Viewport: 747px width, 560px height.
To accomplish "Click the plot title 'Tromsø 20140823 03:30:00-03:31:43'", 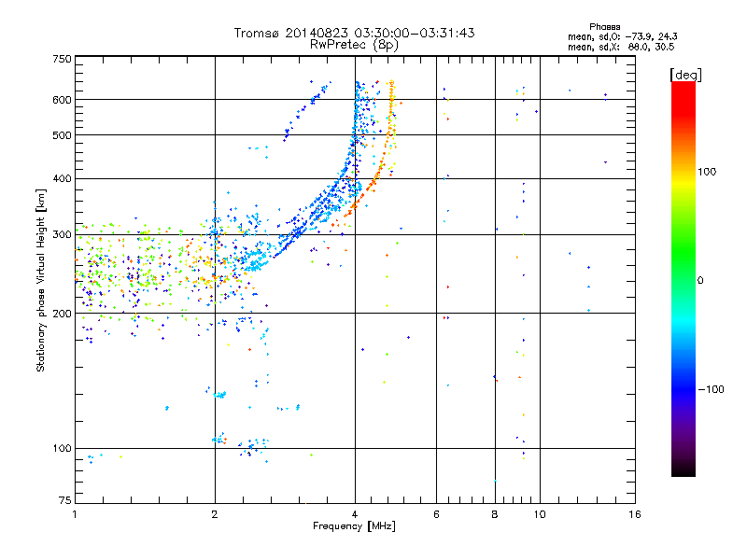I will coord(355,33).
